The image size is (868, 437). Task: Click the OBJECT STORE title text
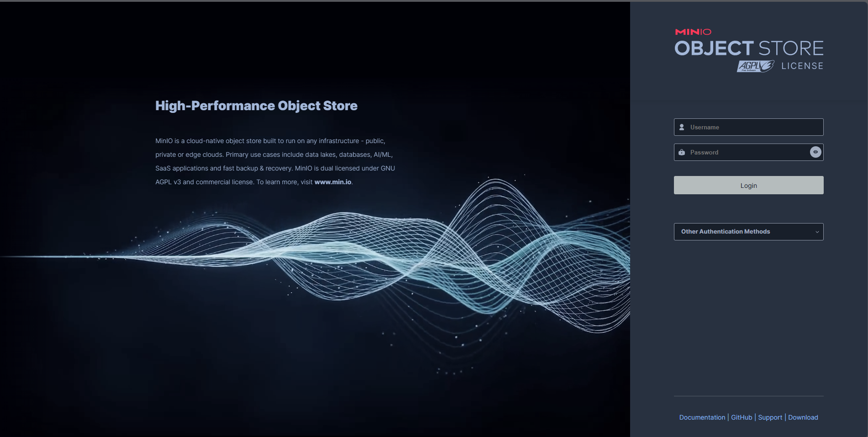point(749,48)
